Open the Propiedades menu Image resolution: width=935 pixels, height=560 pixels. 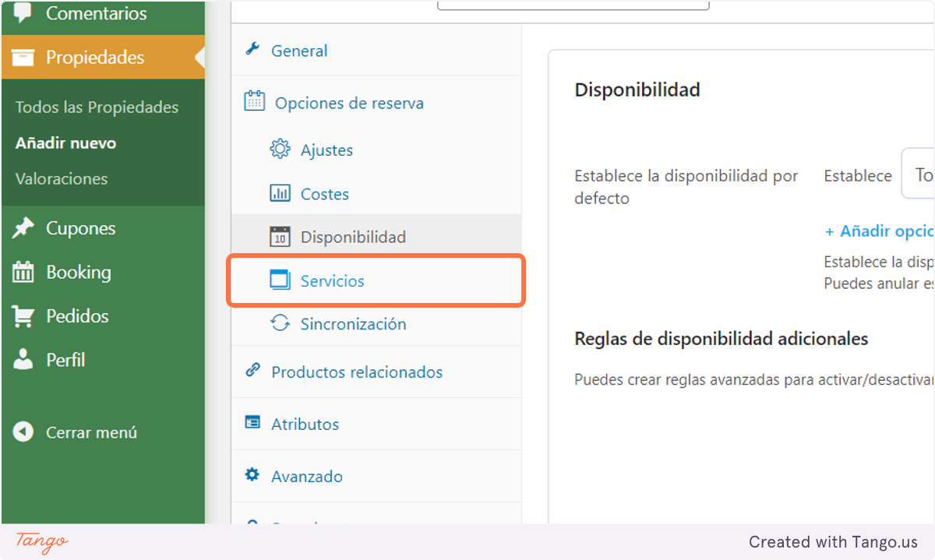tap(103, 57)
